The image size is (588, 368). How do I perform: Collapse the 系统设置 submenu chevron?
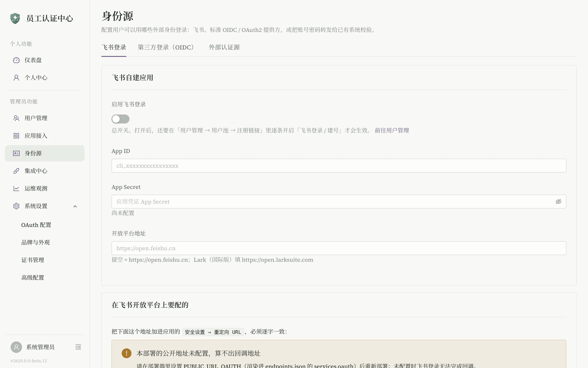coord(75,206)
